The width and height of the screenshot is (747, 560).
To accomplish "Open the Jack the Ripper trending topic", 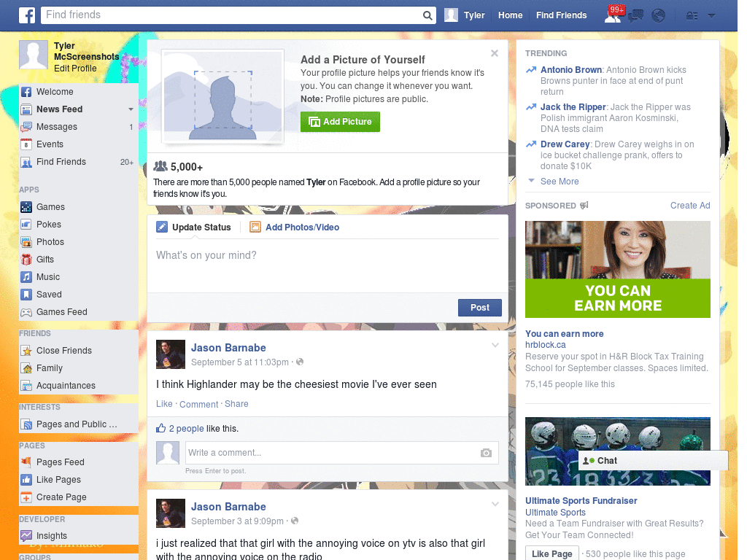I will [573, 107].
